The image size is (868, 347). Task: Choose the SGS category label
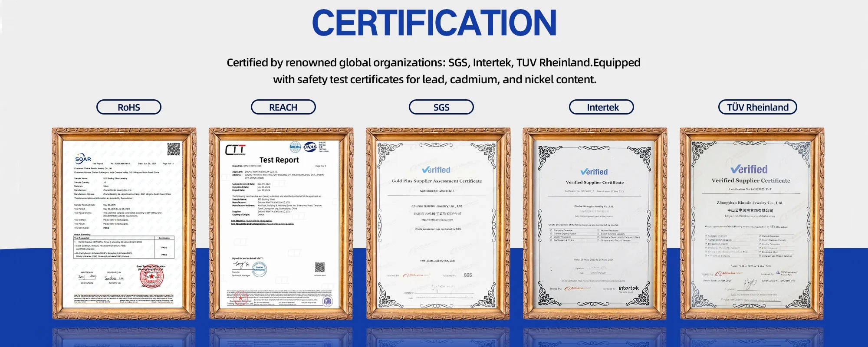point(441,107)
